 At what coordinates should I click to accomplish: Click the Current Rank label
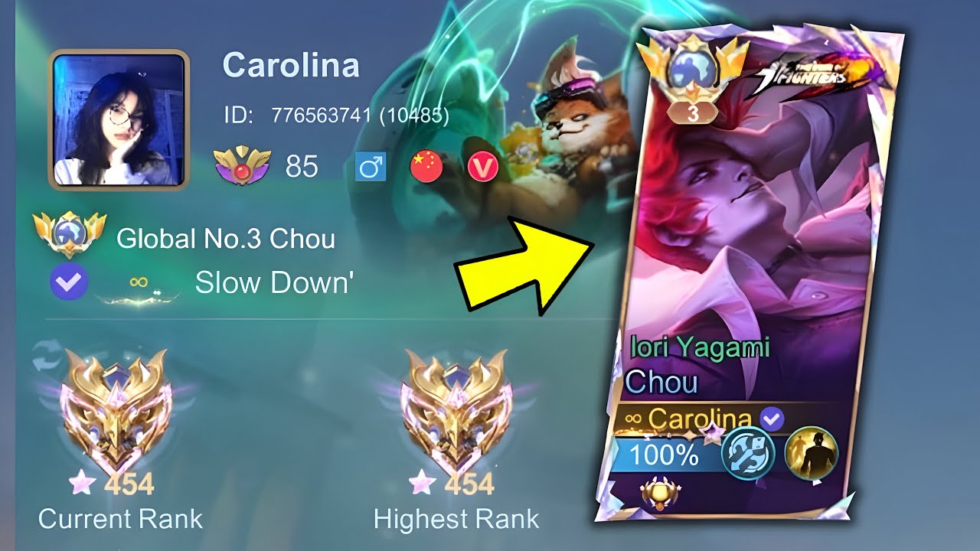click(x=120, y=519)
